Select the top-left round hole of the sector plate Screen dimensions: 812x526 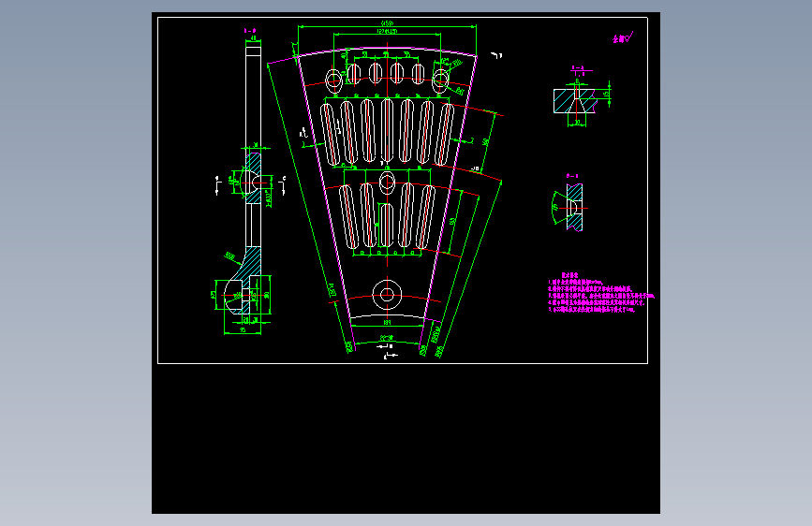334,80
